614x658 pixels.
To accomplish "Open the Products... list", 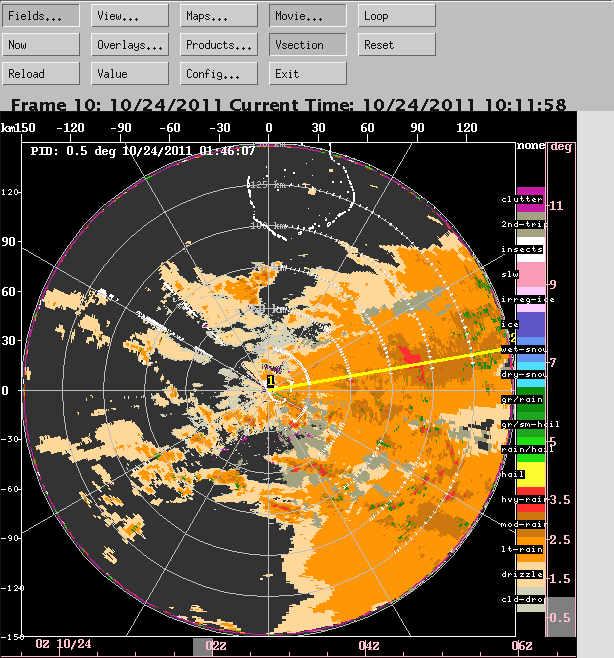I will pos(219,45).
